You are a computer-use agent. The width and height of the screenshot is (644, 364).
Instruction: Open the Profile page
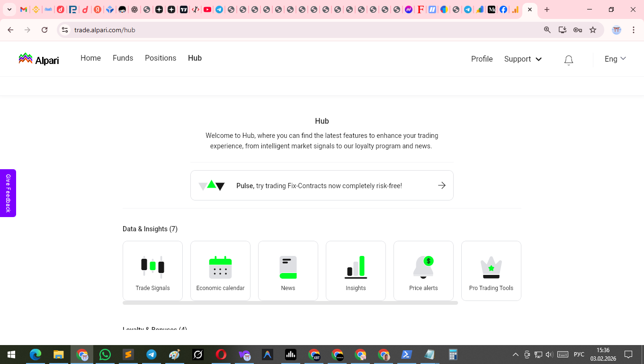pos(482,59)
